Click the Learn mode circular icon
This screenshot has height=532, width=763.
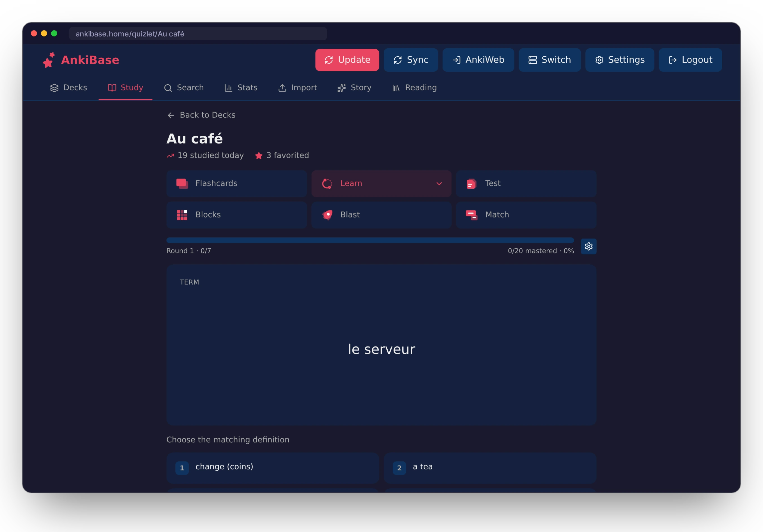click(x=327, y=184)
